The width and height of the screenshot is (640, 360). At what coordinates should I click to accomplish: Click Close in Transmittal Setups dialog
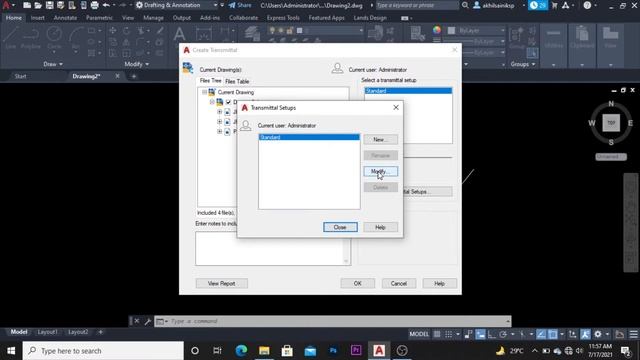340,227
